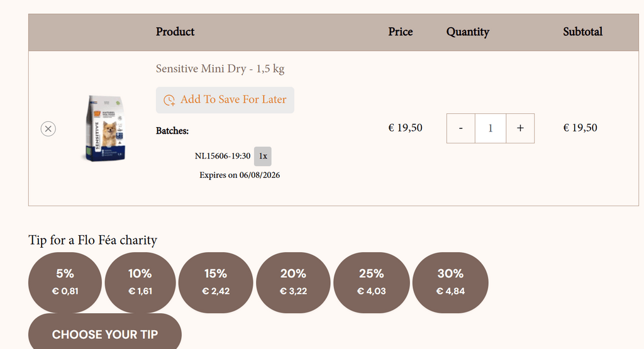Click the 1x batch quantity badge
Screen dimensions: 644x349
point(263,156)
